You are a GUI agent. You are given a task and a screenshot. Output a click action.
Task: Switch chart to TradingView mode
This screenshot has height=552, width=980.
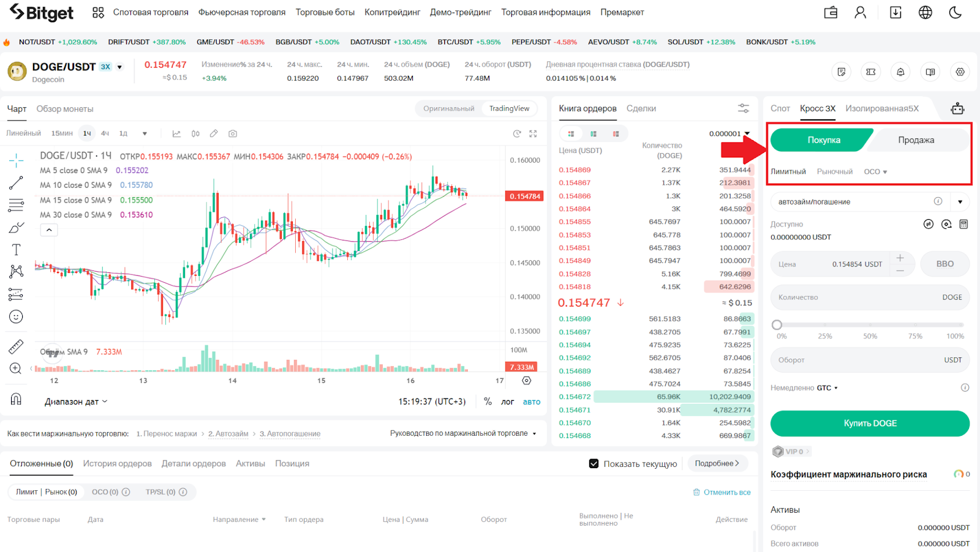tap(509, 108)
